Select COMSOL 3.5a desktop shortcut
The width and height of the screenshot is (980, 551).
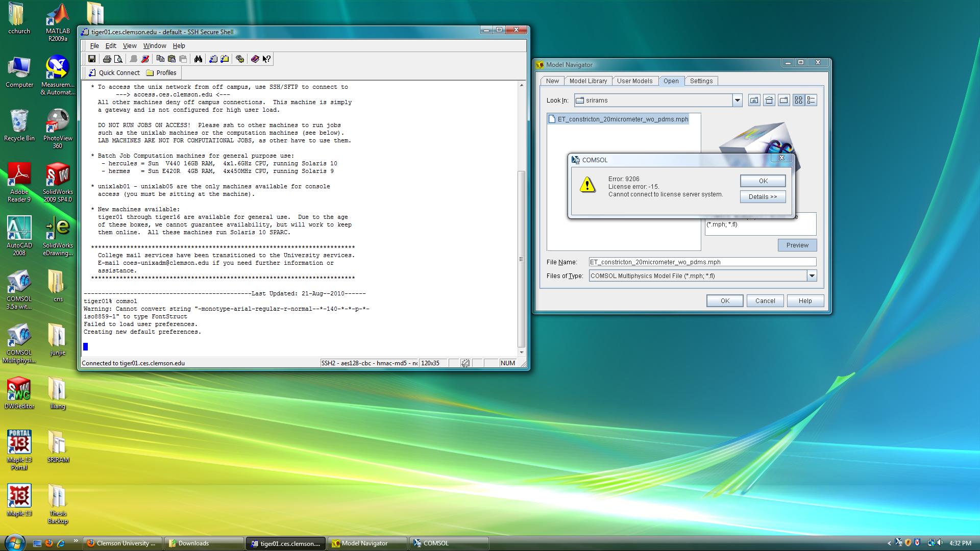pos(19,290)
